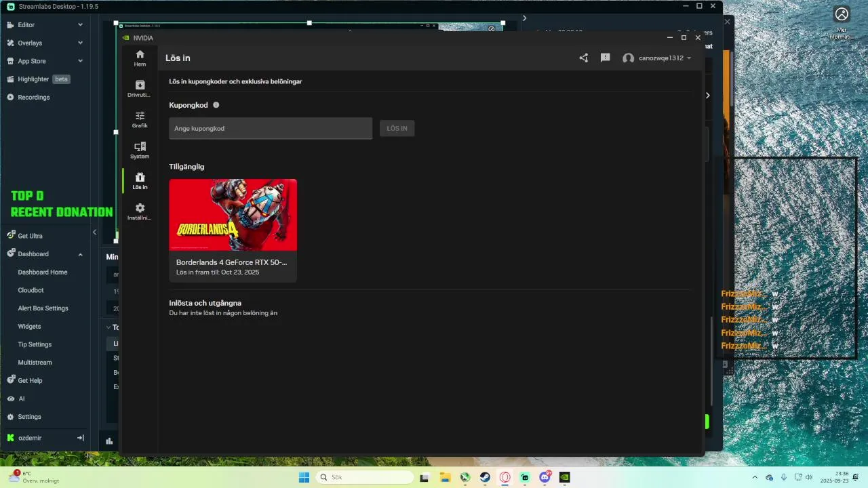Click the taskbar Sök search box
The width and height of the screenshot is (868, 488).
click(x=365, y=477)
